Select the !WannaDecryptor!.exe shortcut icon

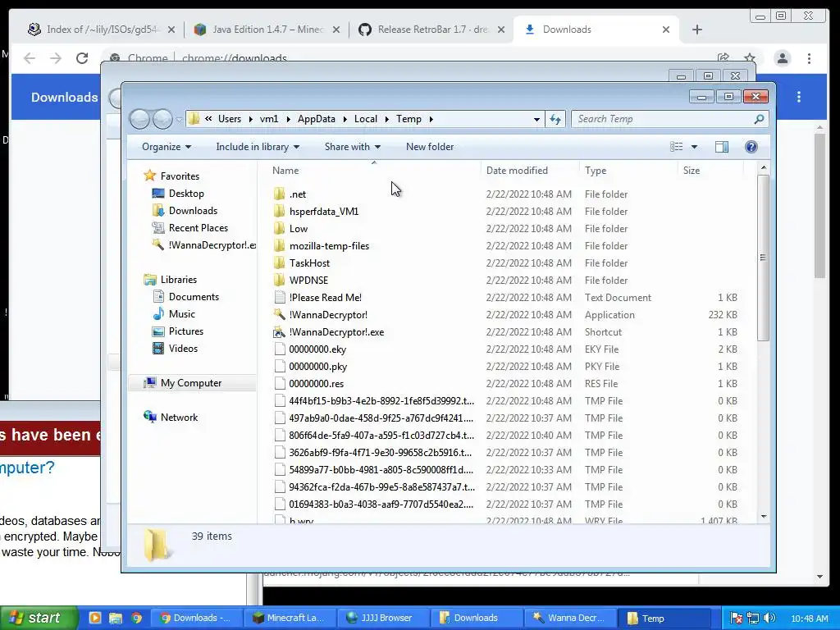click(279, 331)
